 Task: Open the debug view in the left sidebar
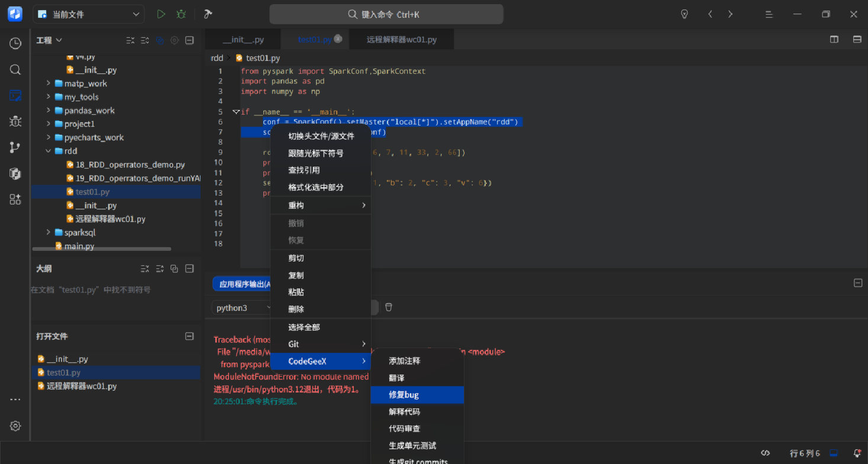15,121
